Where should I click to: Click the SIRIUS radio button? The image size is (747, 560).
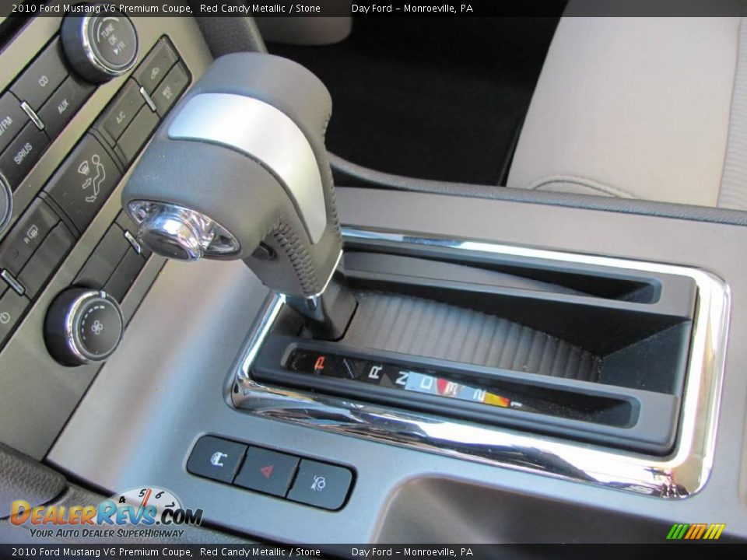(23, 153)
